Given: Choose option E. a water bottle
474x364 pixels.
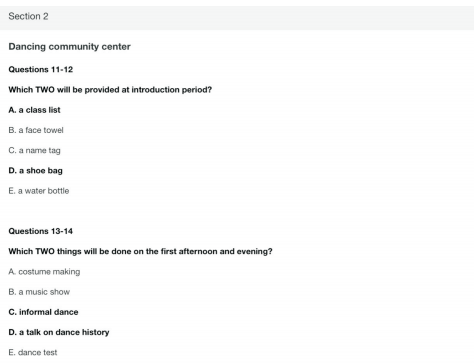Looking at the screenshot, I should point(39,191).
